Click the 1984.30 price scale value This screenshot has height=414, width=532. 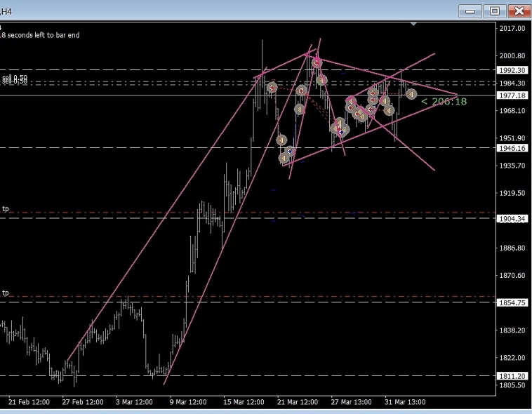pos(512,83)
